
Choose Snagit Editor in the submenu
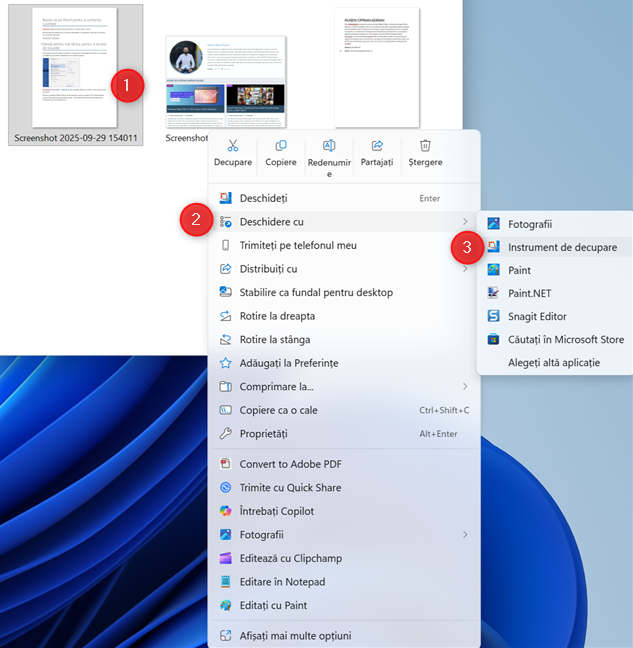pos(537,316)
